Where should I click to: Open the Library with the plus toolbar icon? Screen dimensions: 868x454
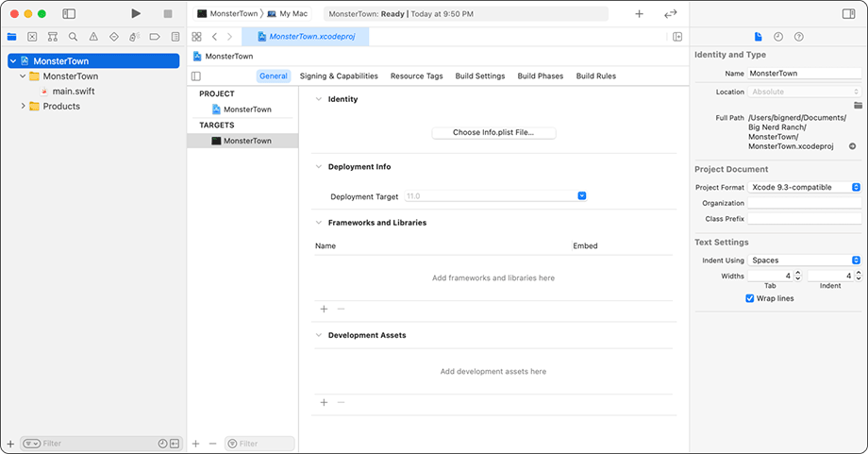(x=640, y=14)
